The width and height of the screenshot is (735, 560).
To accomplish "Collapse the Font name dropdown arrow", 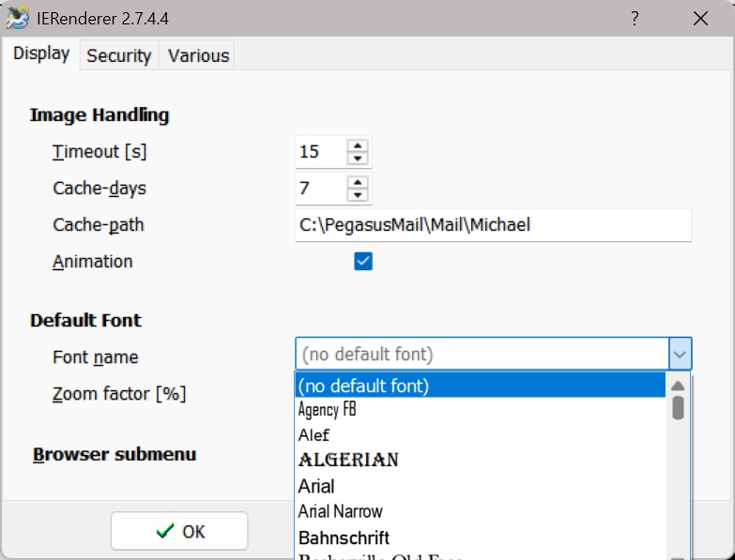I will click(x=680, y=354).
